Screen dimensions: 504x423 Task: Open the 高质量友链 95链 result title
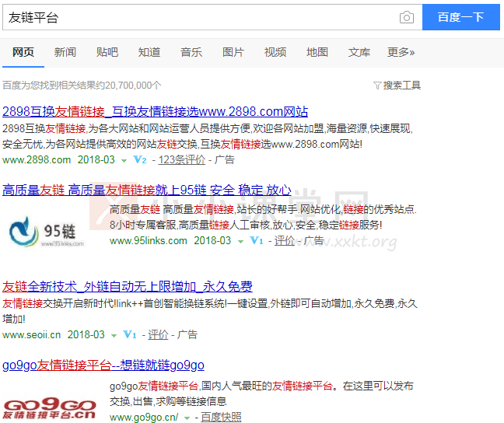pos(147,191)
